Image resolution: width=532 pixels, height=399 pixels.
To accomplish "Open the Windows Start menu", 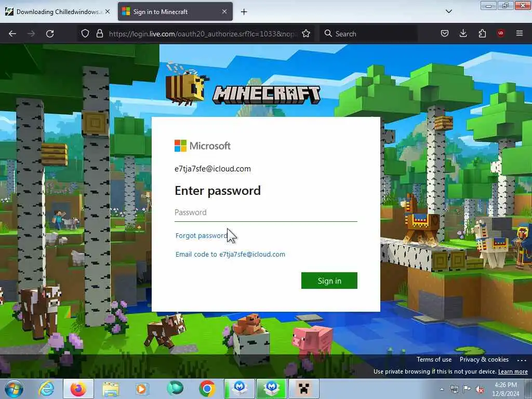I will (14, 389).
